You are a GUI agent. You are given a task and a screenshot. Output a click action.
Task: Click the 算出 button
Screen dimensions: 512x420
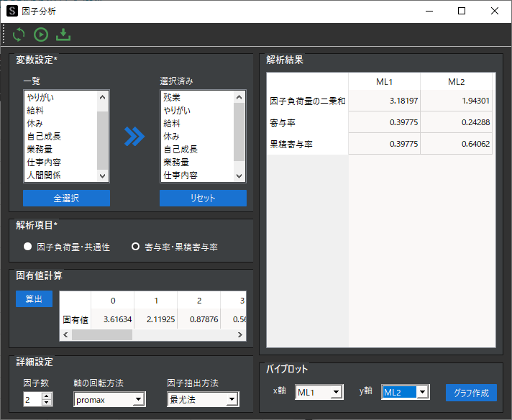tap(34, 298)
